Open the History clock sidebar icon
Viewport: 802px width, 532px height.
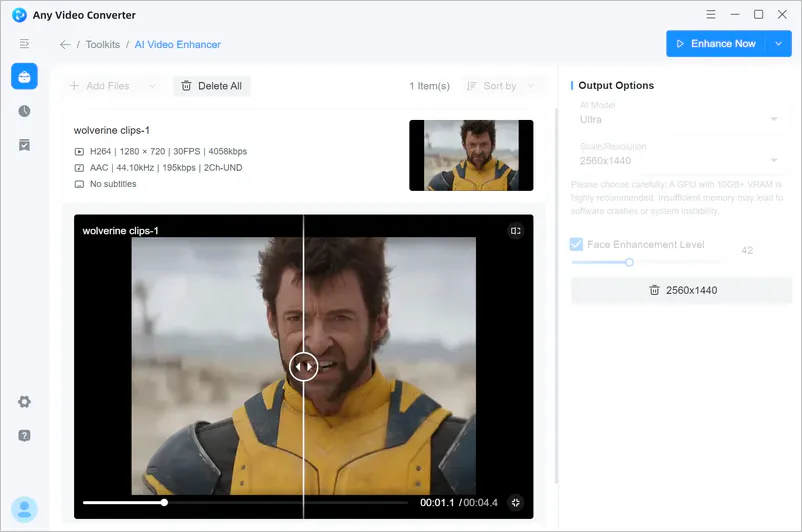(x=24, y=111)
